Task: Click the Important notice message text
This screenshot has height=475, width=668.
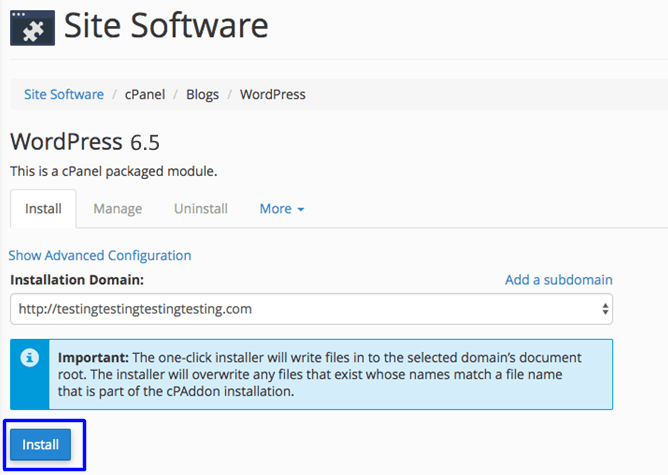Action: 330,373
